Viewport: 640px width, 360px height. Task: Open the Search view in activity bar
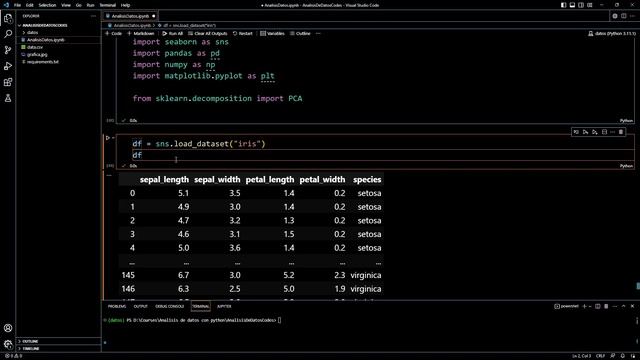click(x=8, y=34)
